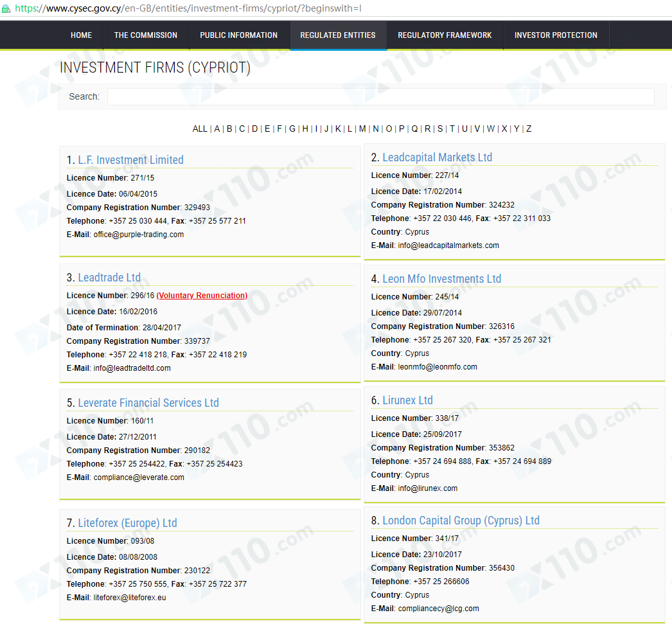The height and width of the screenshot is (624, 672).
Task: Select email compliance@leverate.com
Action: pyautogui.click(x=139, y=477)
